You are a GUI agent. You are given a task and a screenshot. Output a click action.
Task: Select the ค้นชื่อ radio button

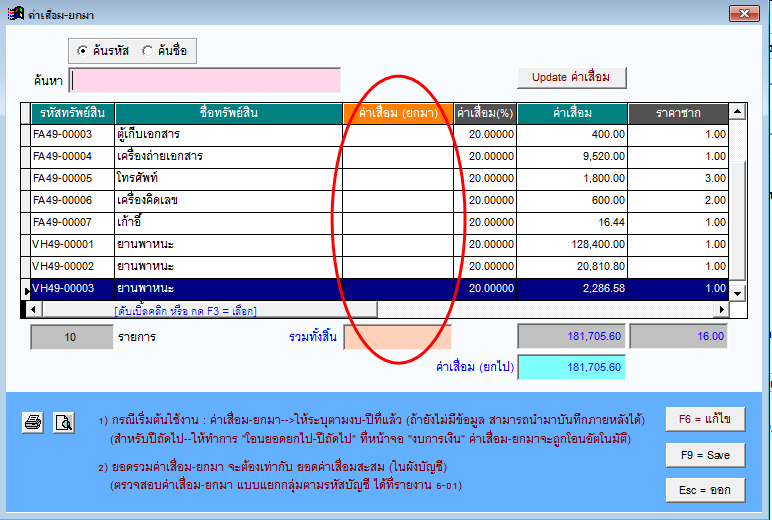click(x=147, y=51)
